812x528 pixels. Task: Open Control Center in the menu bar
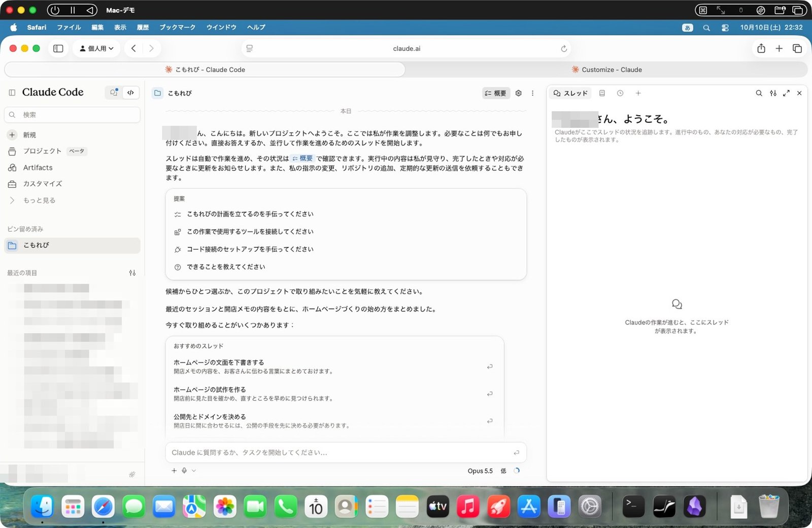click(x=725, y=28)
